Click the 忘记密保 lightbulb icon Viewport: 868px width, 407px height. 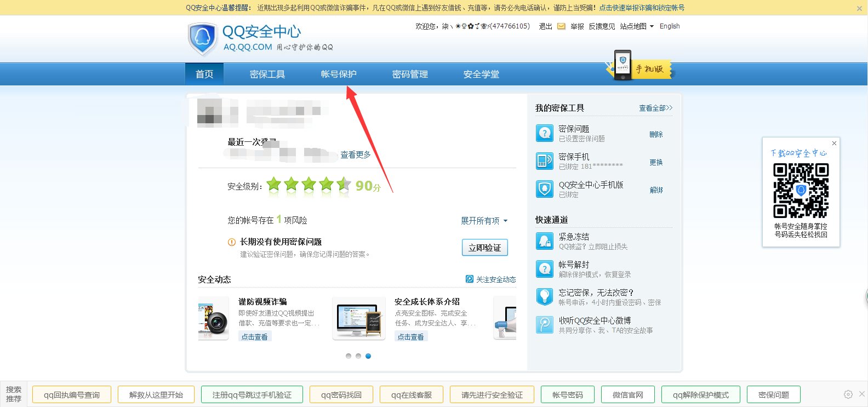544,297
